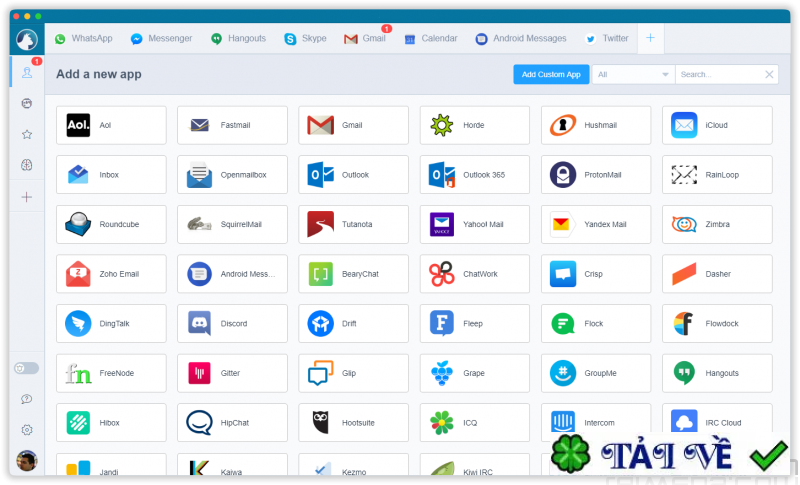Viewport: 800px width, 485px height.
Task: Click the user profile photo at sidebar bottom
Action: tap(27, 461)
